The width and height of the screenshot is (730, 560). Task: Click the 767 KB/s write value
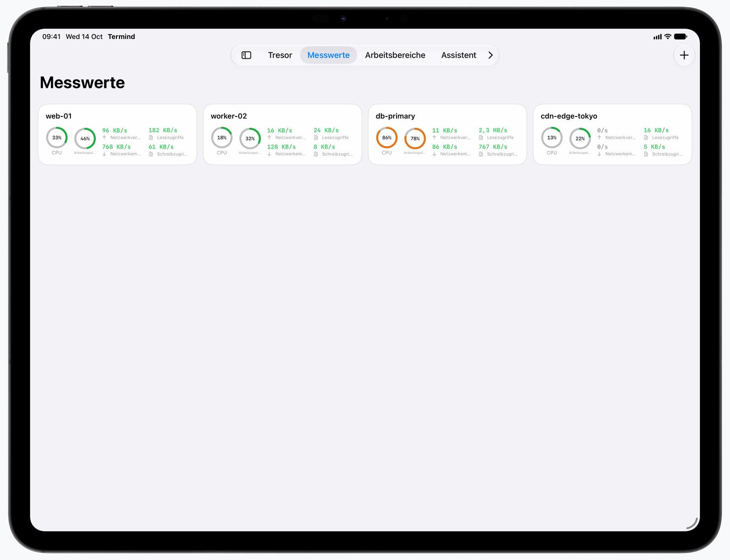click(x=493, y=147)
